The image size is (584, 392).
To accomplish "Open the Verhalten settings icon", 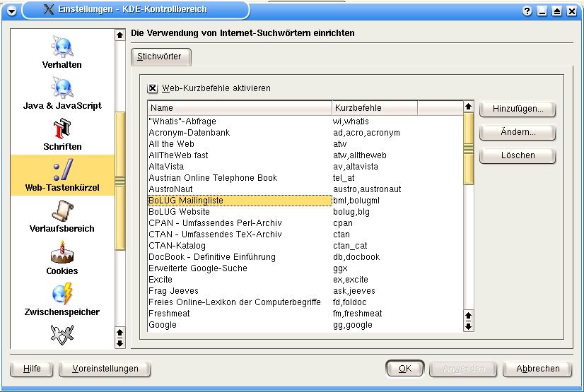I will (x=62, y=47).
